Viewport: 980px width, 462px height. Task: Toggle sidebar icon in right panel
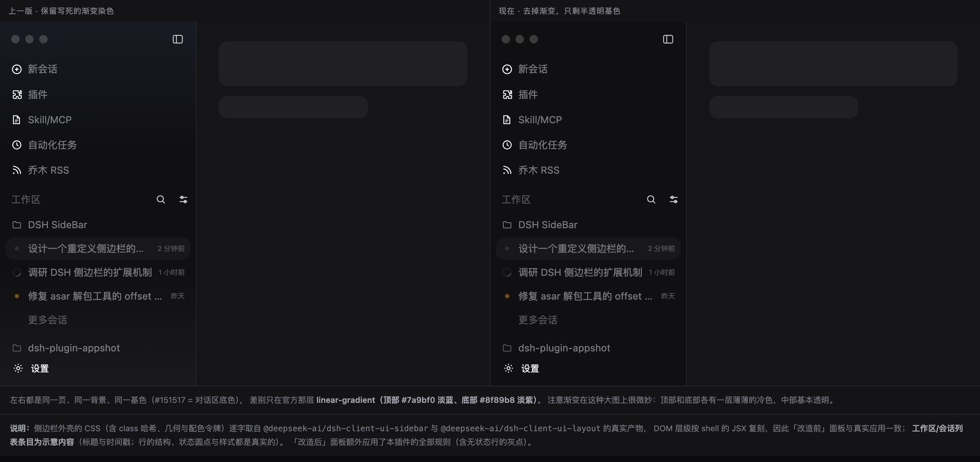(668, 39)
